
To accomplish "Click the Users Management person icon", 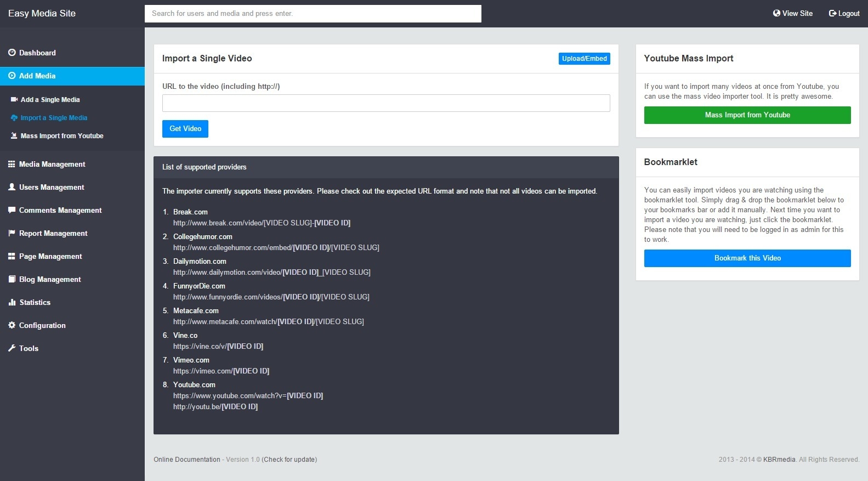I will click(x=12, y=187).
